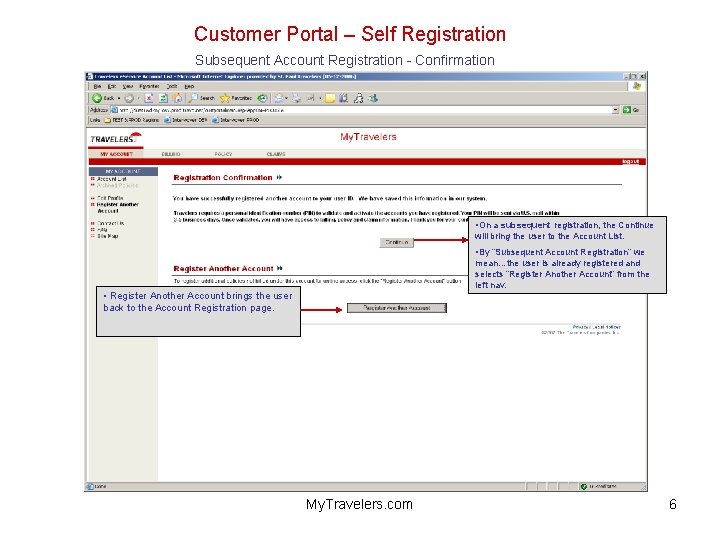Image resolution: width=720 pixels, height=540 pixels.
Task: Switch to the POLICY tab
Action: click(223, 154)
